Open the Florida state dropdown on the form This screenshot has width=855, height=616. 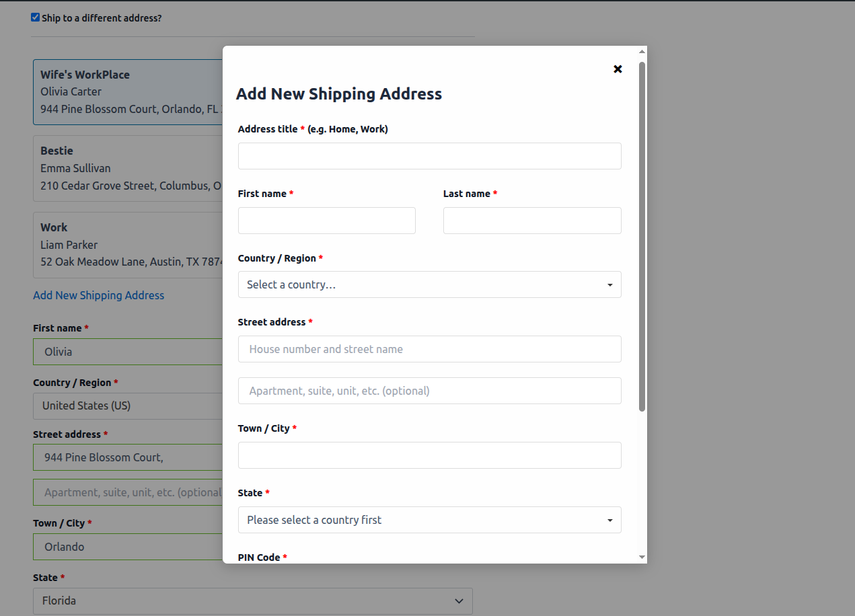[x=252, y=601]
